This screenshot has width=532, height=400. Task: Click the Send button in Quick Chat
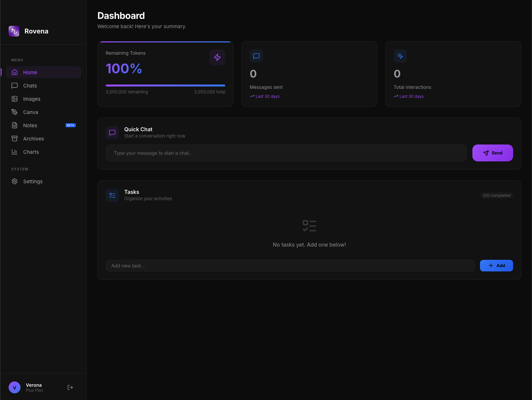pyautogui.click(x=493, y=153)
